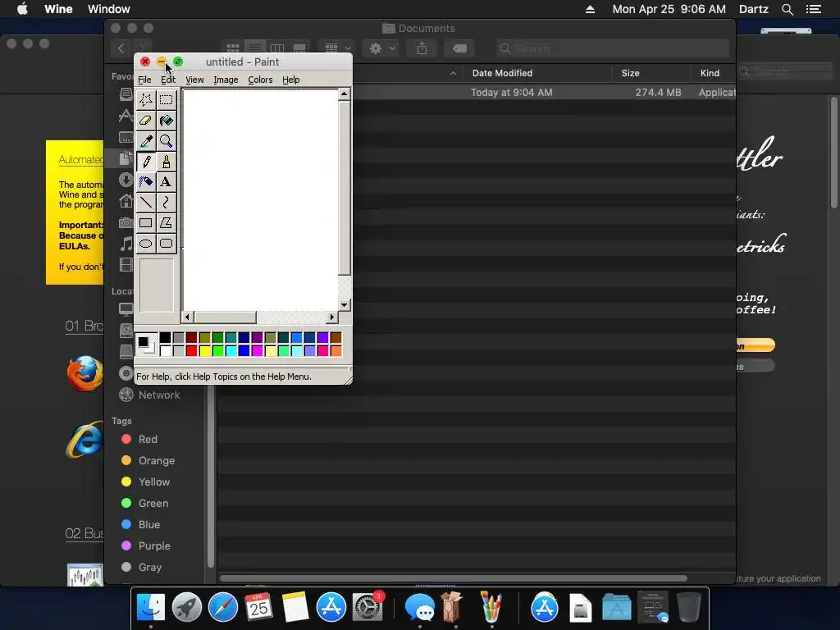Select the Free-Form Select tool in Paint
The image size is (840, 630).
(146, 99)
